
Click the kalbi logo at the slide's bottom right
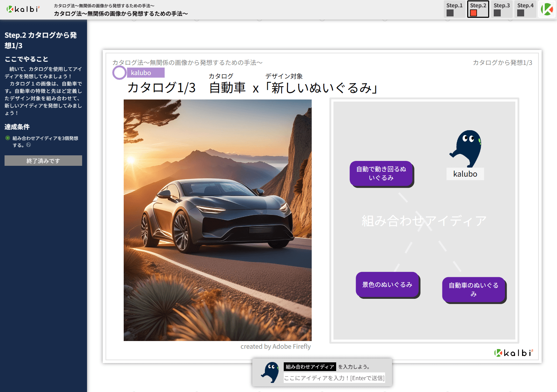pos(514,353)
